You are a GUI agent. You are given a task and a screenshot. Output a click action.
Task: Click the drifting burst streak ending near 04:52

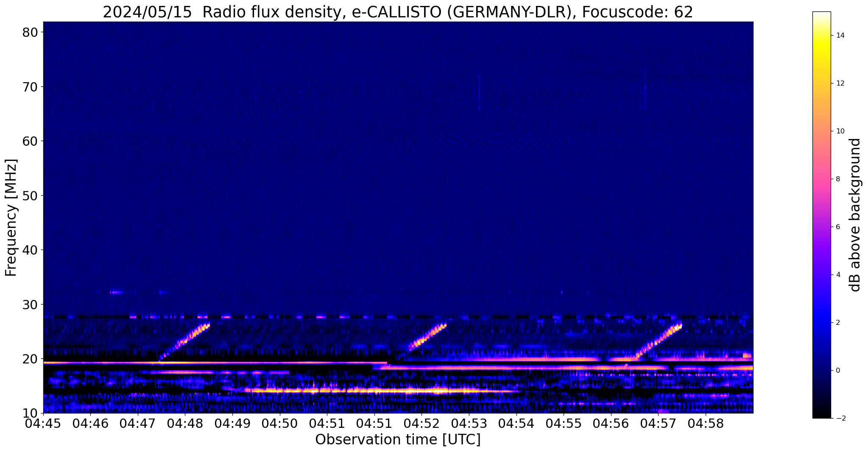pyautogui.click(x=427, y=337)
